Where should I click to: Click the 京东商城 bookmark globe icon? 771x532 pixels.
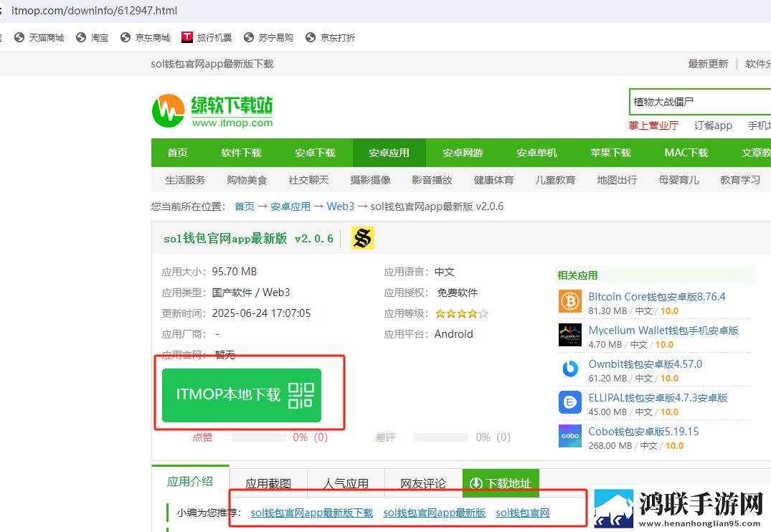(126, 37)
